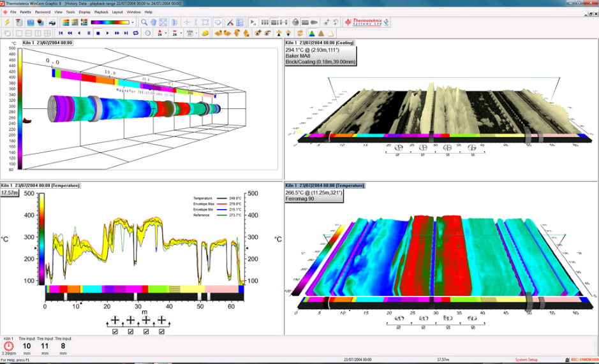
Task: Select the magnifier zoom tool
Action: point(144,22)
